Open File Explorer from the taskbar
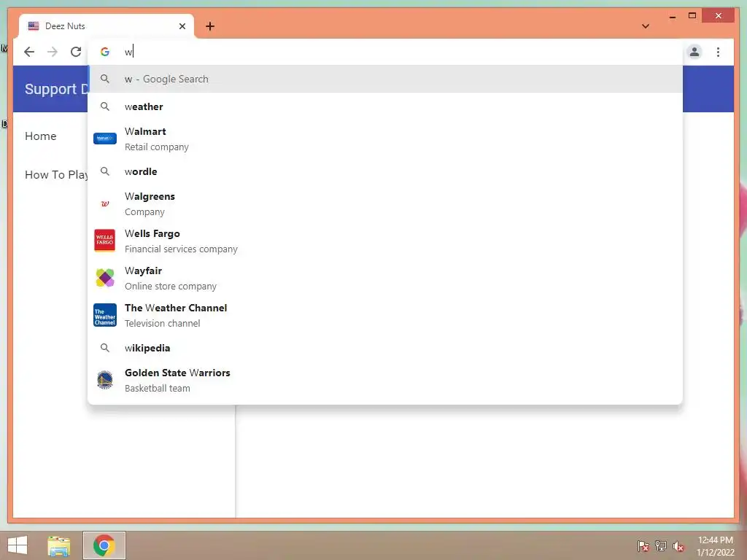 (58, 545)
